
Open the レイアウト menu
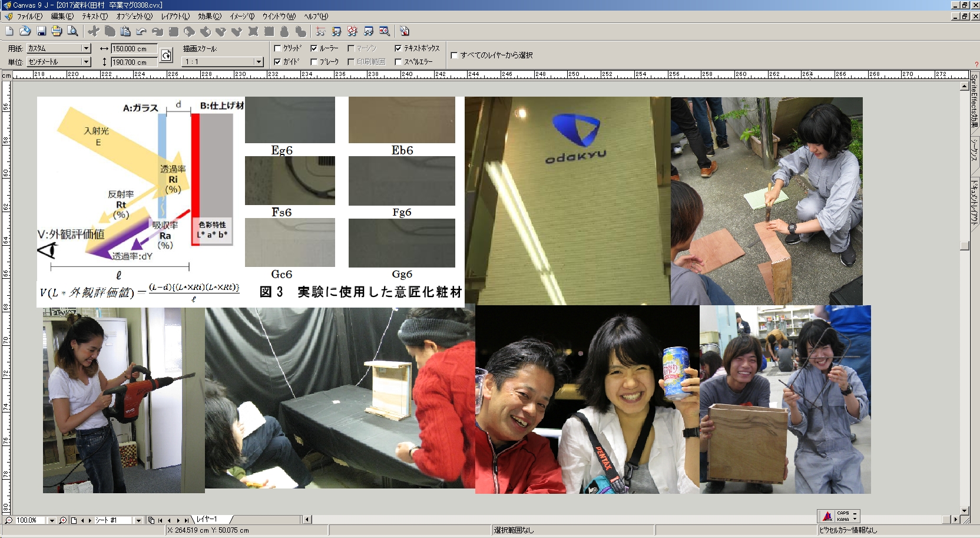pos(175,16)
